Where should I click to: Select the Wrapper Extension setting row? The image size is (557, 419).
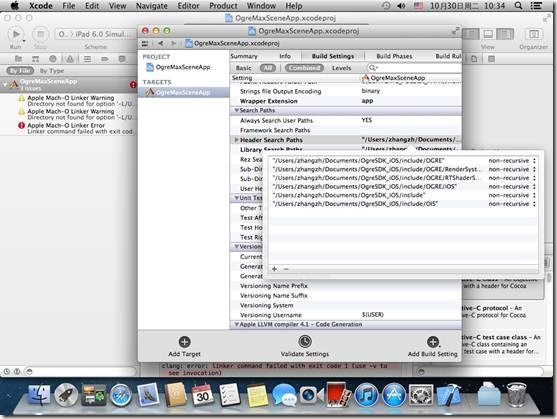346,101
